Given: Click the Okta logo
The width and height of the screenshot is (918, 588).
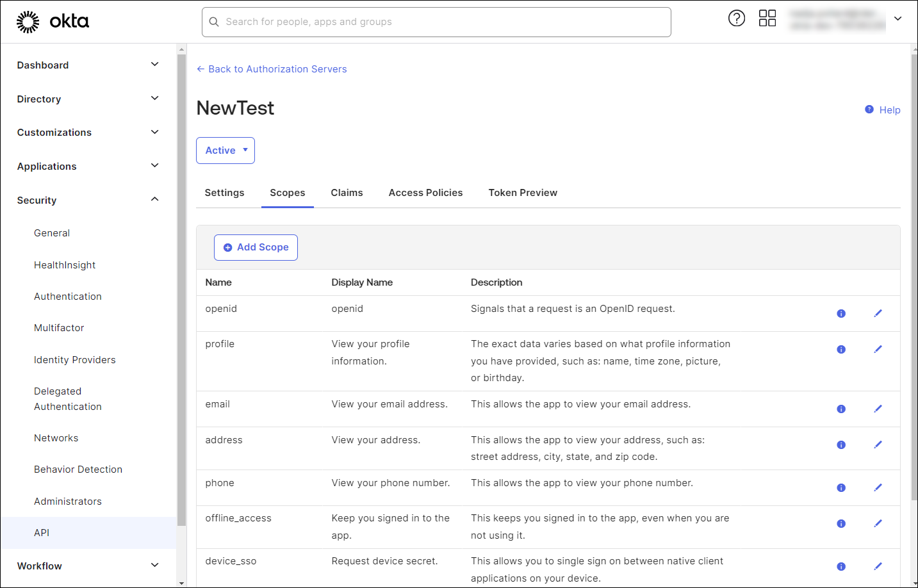Looking at the screenshot, I should point(53,22).
